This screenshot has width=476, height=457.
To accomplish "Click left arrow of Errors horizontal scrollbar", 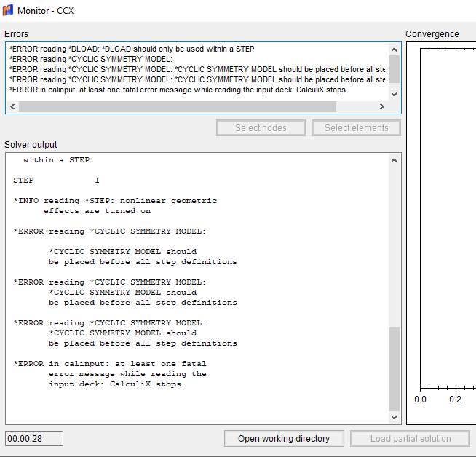I will pyautogui.click(x=12, y=106).
